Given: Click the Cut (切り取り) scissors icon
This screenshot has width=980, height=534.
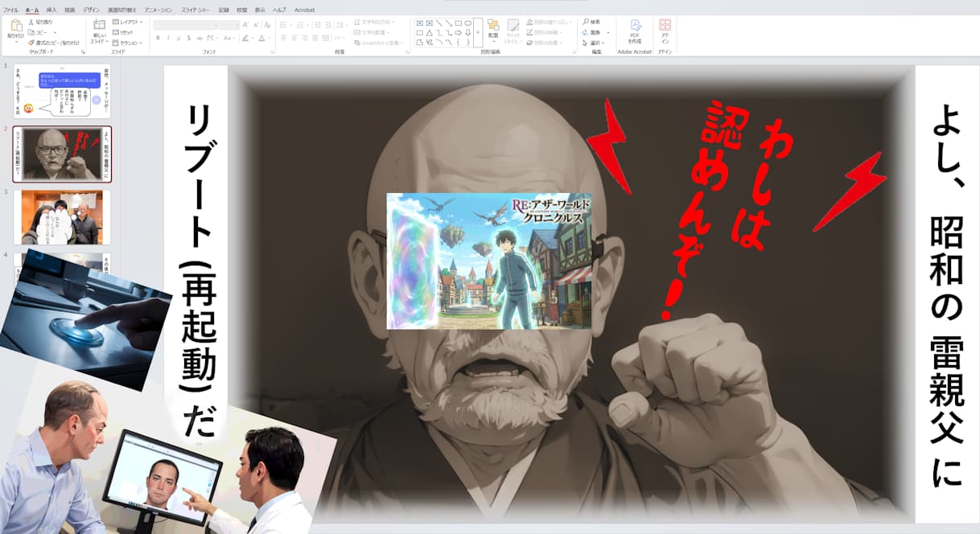Looking at the screenshot, I should (31, 23).
